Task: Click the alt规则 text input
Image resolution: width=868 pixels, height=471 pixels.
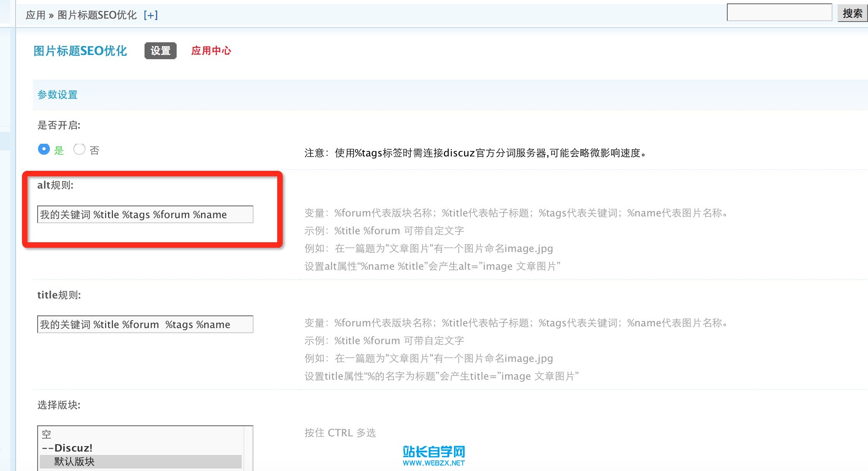Action: pyautogui.click(x=145, y=214)
